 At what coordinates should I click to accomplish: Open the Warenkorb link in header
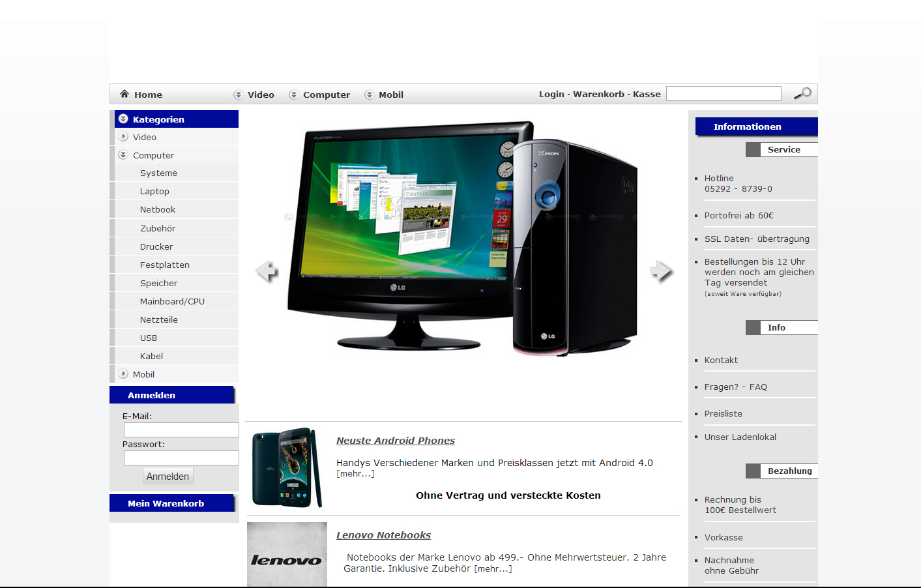click(x=598, y=94)
